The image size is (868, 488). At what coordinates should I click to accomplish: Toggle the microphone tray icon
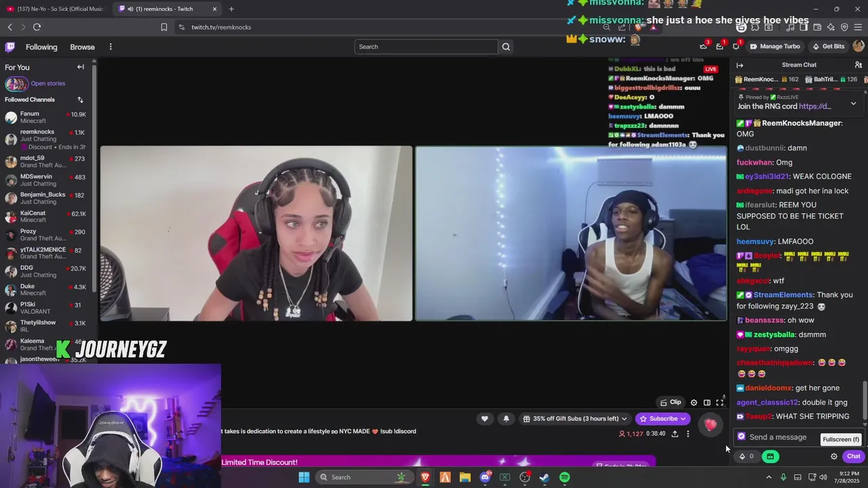783,477
